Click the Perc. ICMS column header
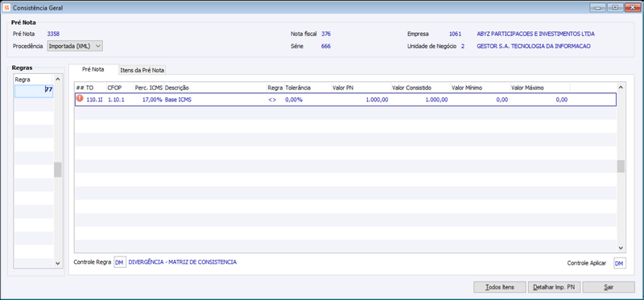 [149, 88]
